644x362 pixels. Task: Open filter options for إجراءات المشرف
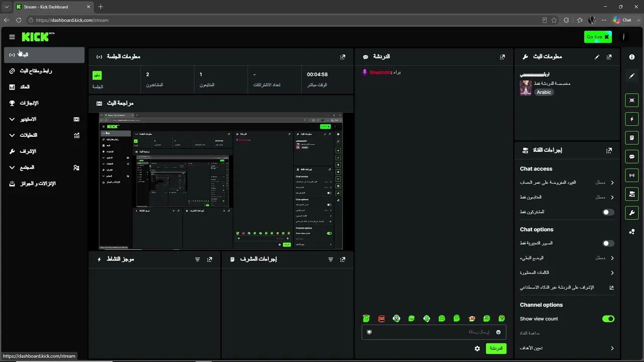tap(331, 259)
